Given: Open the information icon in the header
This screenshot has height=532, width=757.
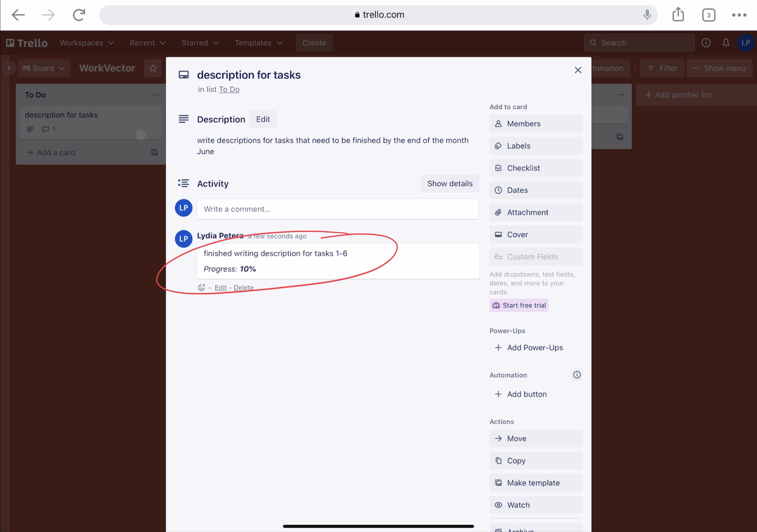Looking at the screenshot, I should coord(706,43).
